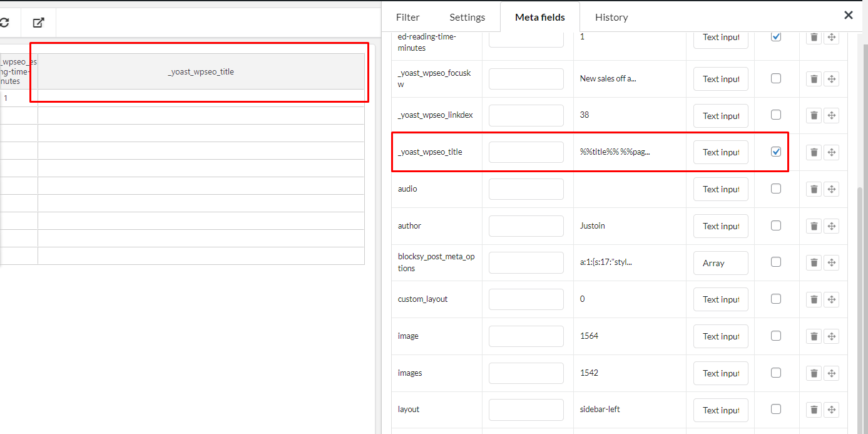This screenshot has width=868, height=434.
Task: Enable the image field checkbox
Action: pos(776,336)
